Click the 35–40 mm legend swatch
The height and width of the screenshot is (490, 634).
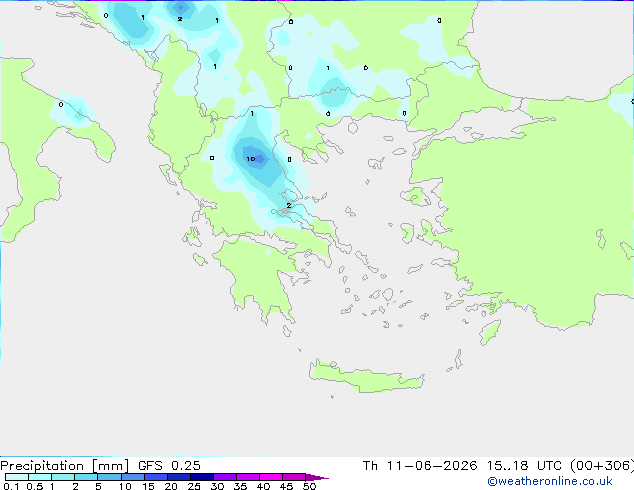(x=247, y=477)
